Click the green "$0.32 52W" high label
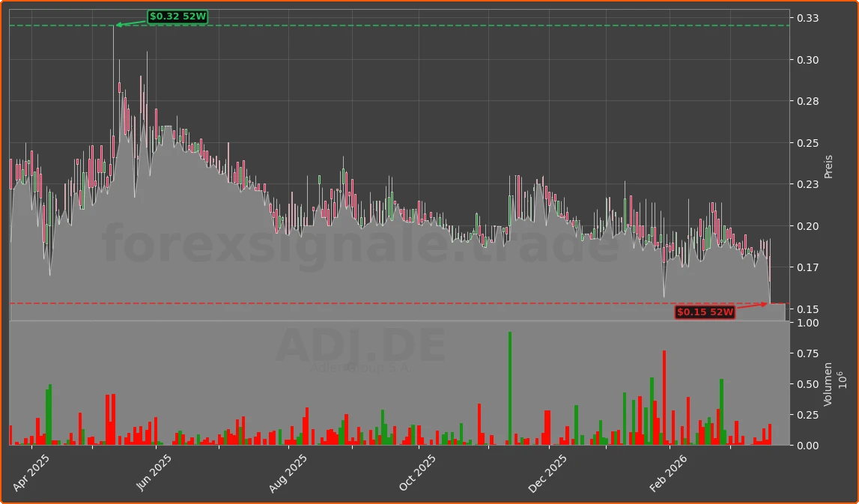The width and height of the screenshot is (859, 504). (177, 17)
